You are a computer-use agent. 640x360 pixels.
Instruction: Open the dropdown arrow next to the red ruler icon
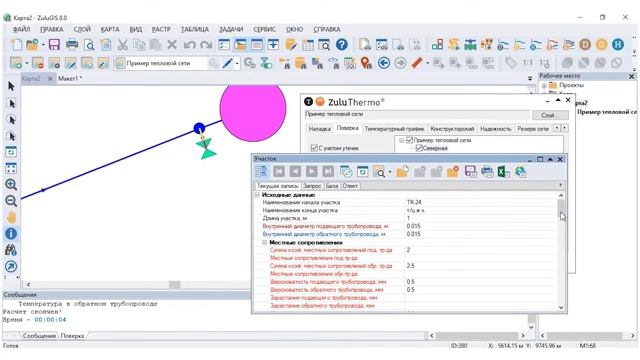[427, 63]
